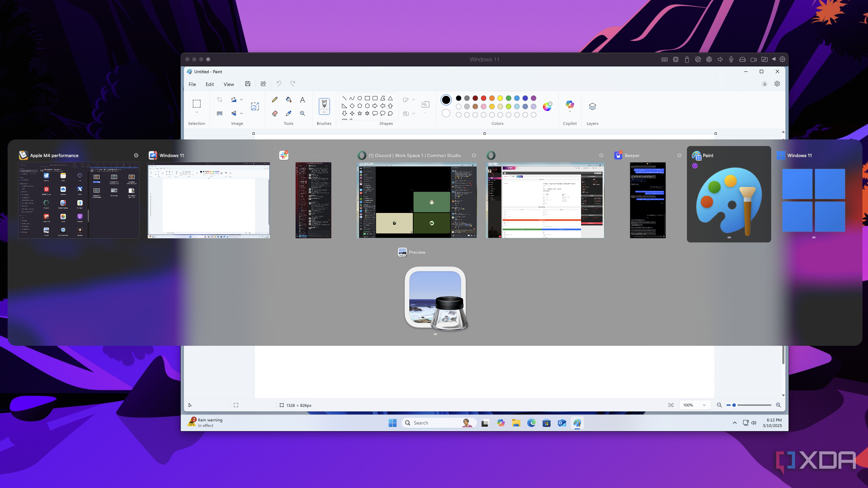
Task: Select the straight line shape
Action: coord(344,98)
